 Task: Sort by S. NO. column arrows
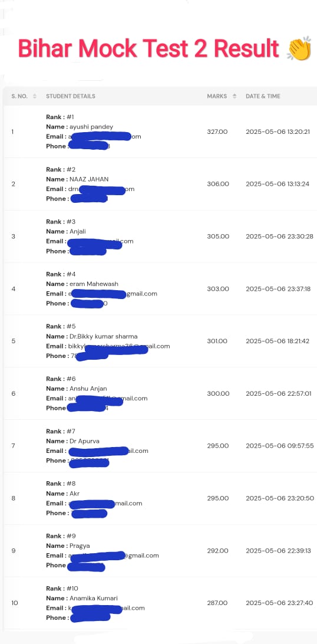pyautogui.click(x=34, y=96)
